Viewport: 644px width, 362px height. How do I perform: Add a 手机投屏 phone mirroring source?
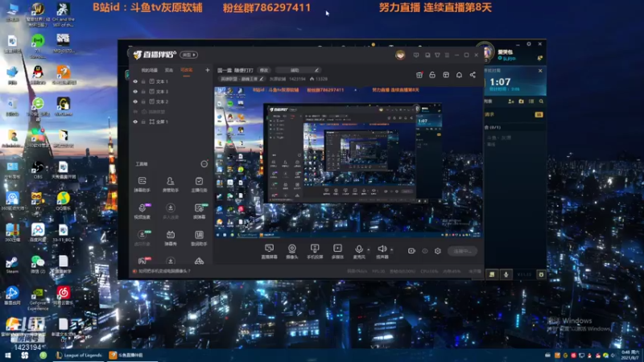coord(315,251)
